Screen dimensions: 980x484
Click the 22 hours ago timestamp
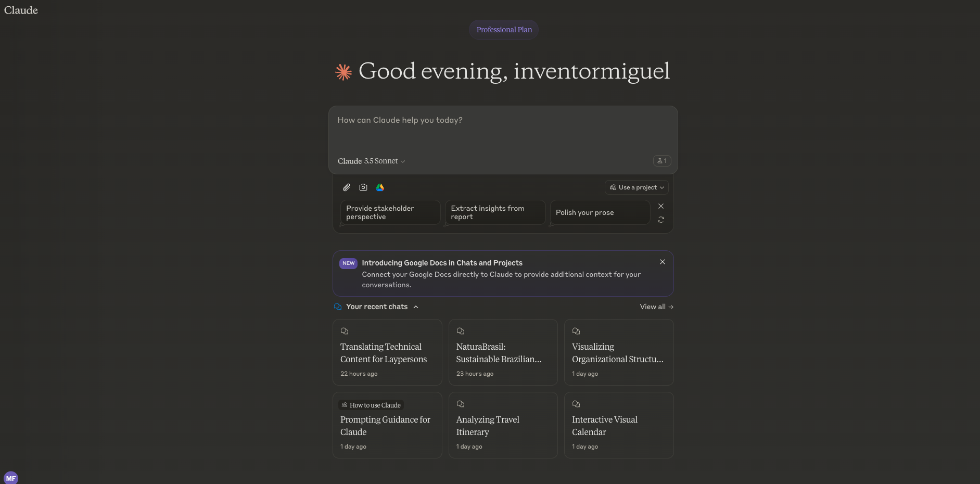tap(359, 374)
